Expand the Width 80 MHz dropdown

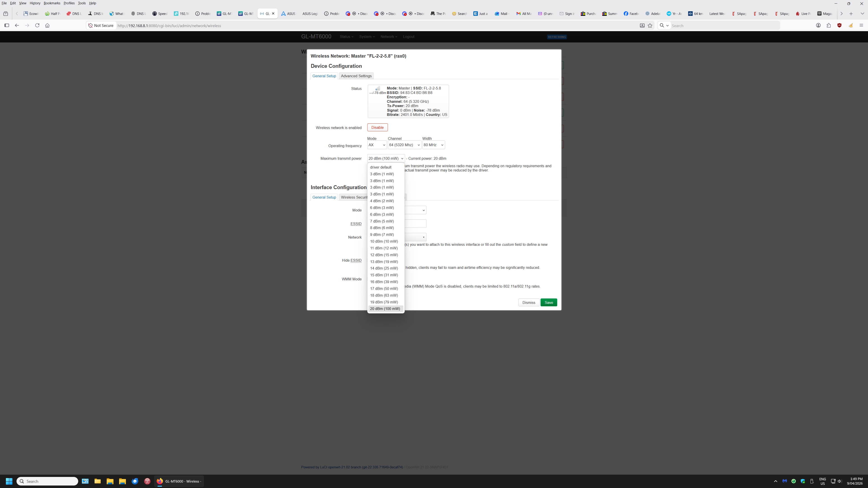pyautogui.click(x=433, y=145)
